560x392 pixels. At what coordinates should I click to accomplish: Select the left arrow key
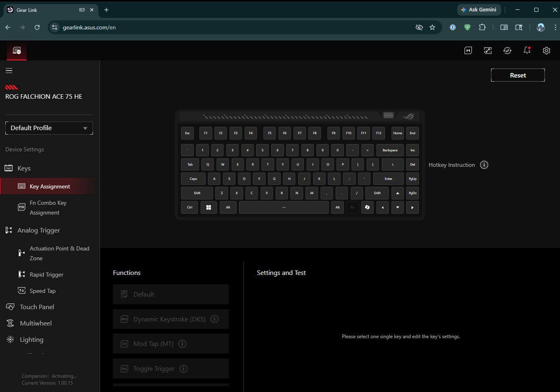[383, 207]
